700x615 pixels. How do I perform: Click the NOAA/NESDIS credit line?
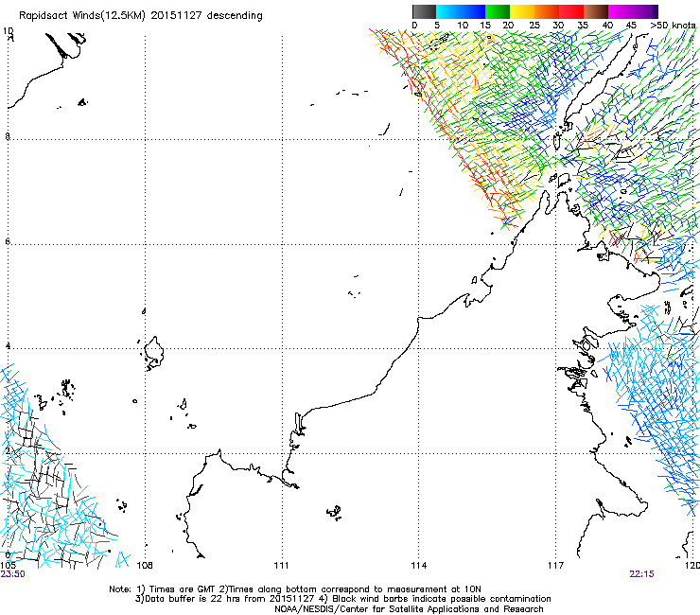coord(409,609)
